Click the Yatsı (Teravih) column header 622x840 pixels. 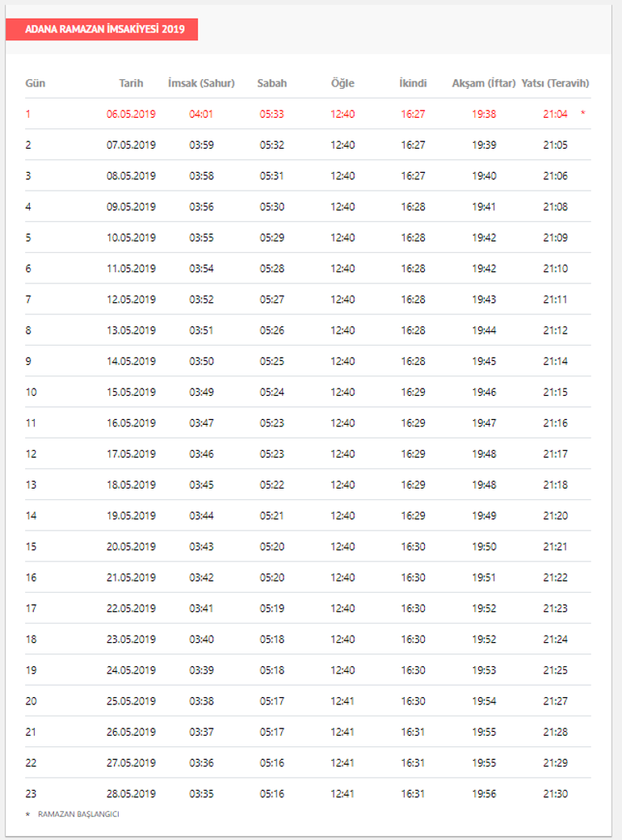coord(556,84)
